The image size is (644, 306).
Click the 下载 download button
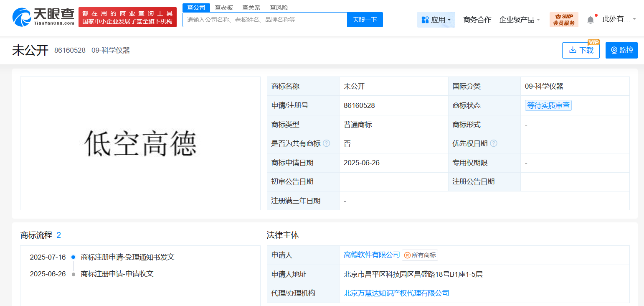click(x=581, y=50)
